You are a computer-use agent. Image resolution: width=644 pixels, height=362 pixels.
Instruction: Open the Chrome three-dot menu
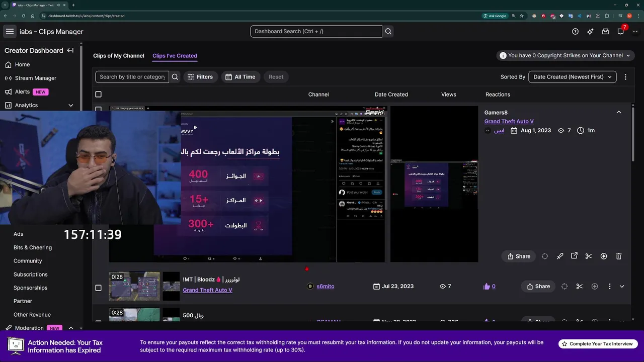(638, 16)
